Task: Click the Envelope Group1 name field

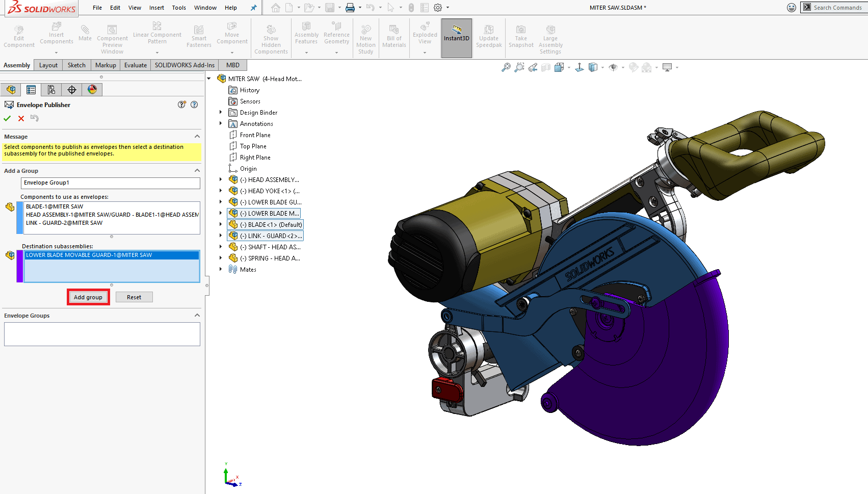Action: coord(111,183)
